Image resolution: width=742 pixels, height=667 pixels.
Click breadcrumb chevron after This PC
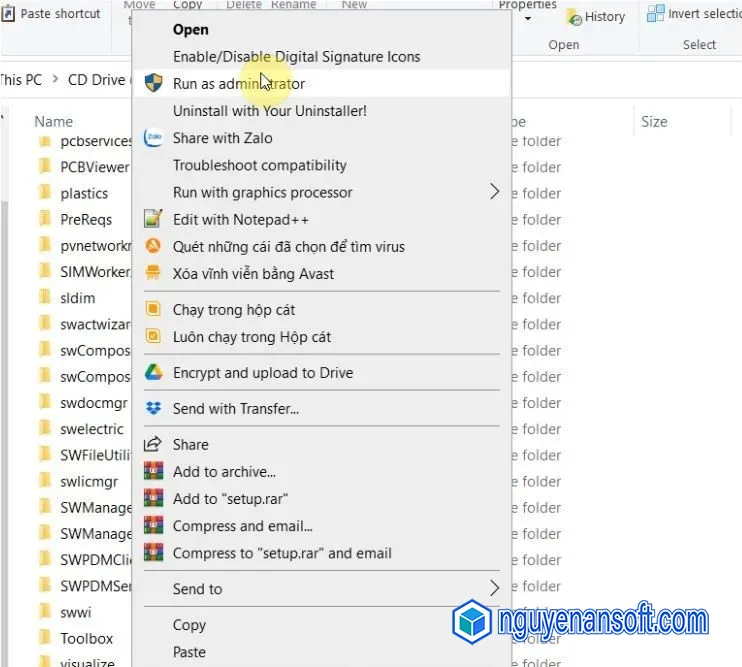coord(55,79)
